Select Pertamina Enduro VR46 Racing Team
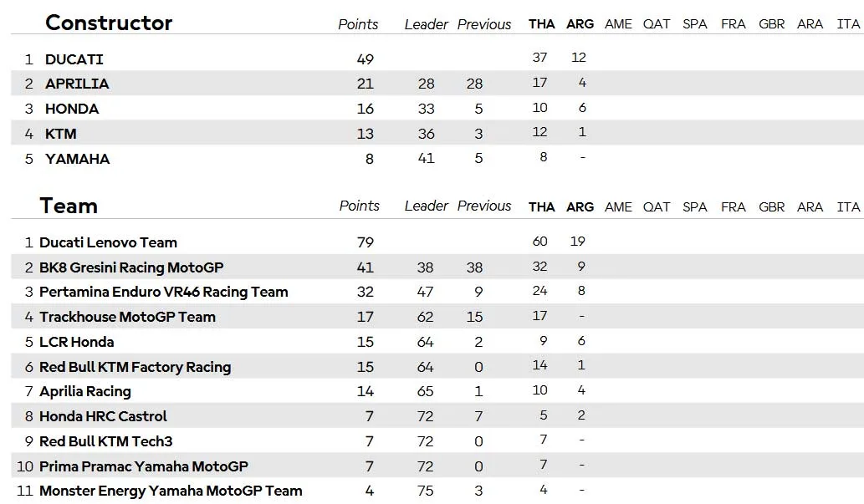The height and width of the screenshot is (504, 864). point(164,292)
